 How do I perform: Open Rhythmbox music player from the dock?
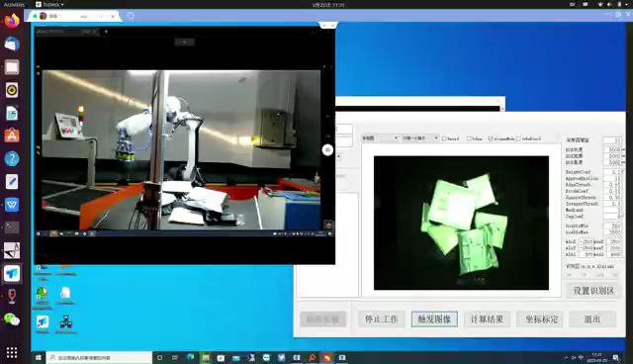pyautogui.click(x=12, y=90)
